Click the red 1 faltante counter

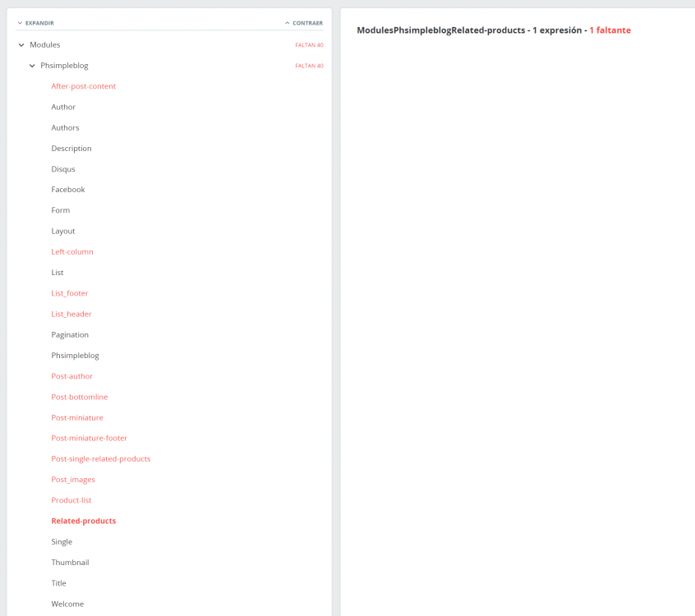610,30
